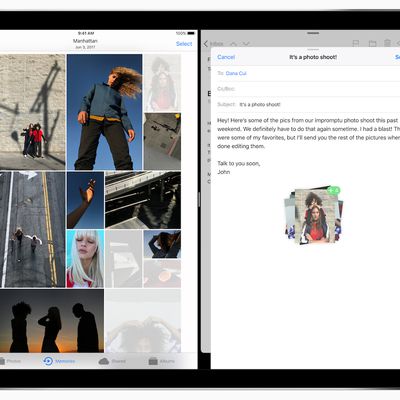This screenshot has width=400, height=400.
Task: Open the road with yellow lines photo
Action: pos(32,230)
